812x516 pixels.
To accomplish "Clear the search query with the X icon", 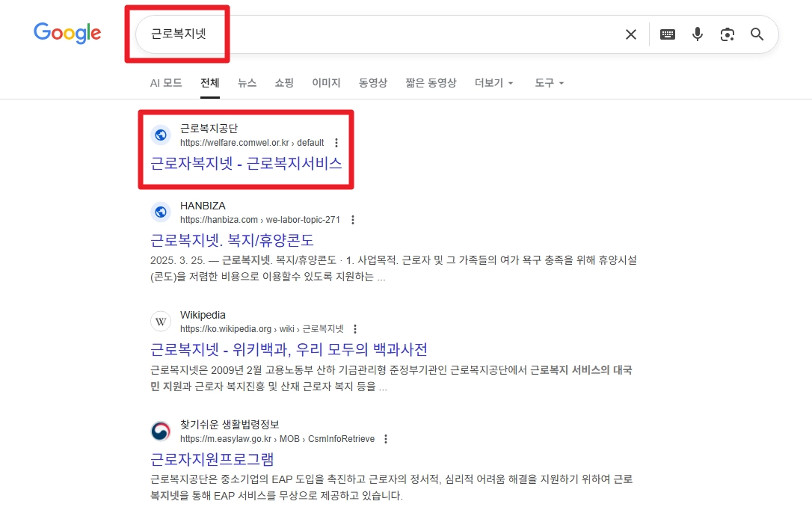I will (x=630, y=34).
